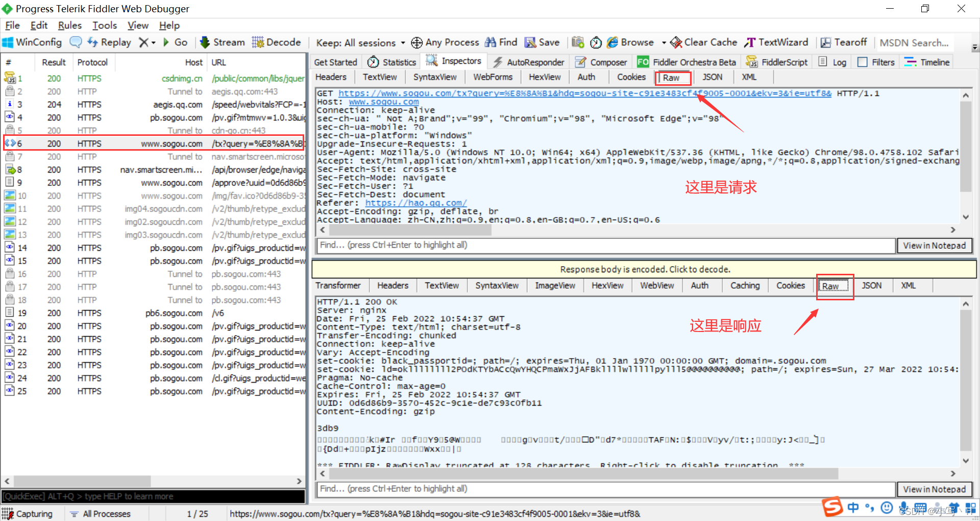The height and width of the screenshot is (521, 980).
Task: Click the timer stopwatch icon
Action: coord(596,42)
